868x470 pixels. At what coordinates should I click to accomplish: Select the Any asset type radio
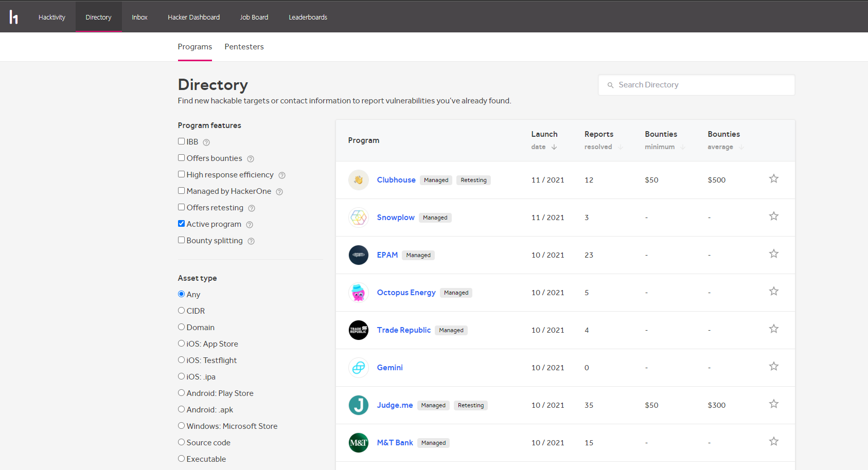tap(181, 294)
